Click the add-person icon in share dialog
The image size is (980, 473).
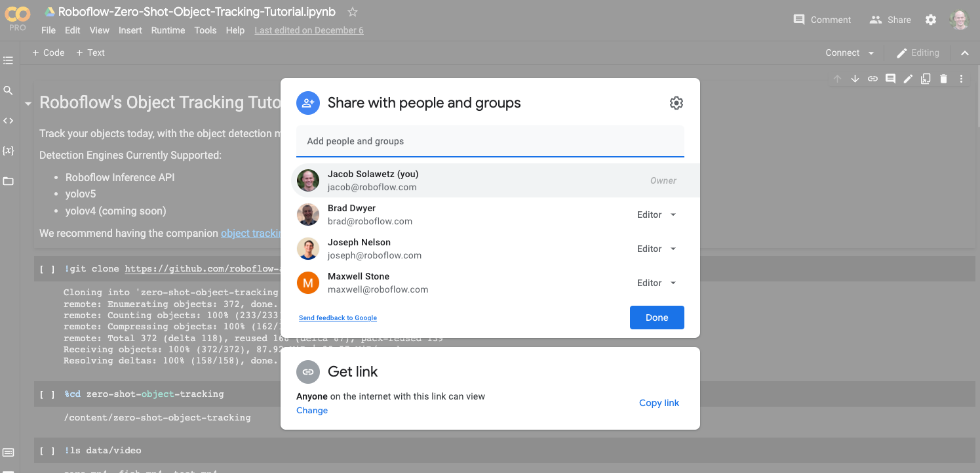[307, 102]
